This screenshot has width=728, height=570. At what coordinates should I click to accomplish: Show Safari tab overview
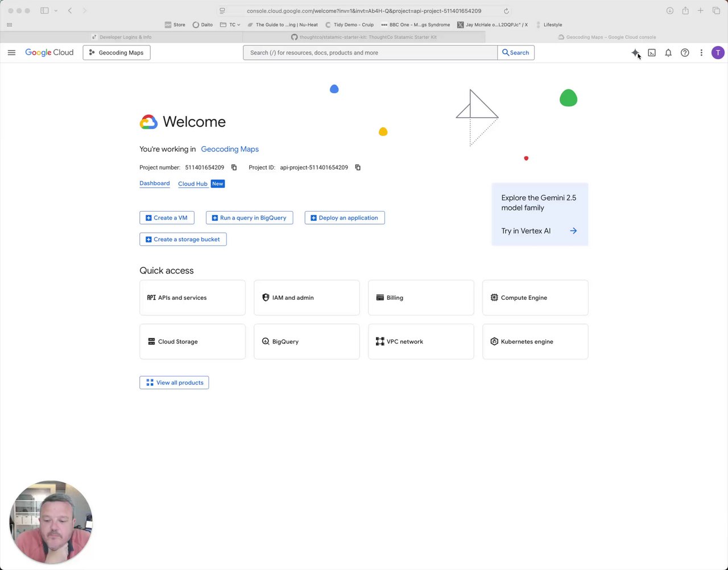(716, 10)
